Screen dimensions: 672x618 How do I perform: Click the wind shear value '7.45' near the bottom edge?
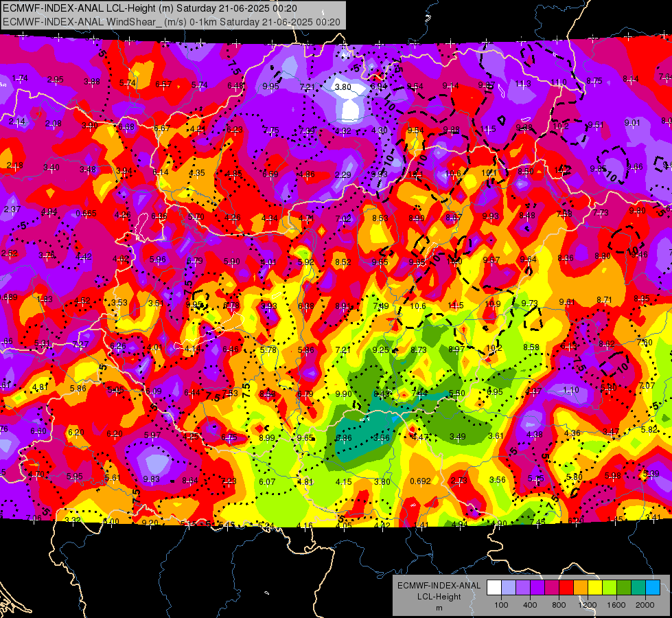point(537,522)
